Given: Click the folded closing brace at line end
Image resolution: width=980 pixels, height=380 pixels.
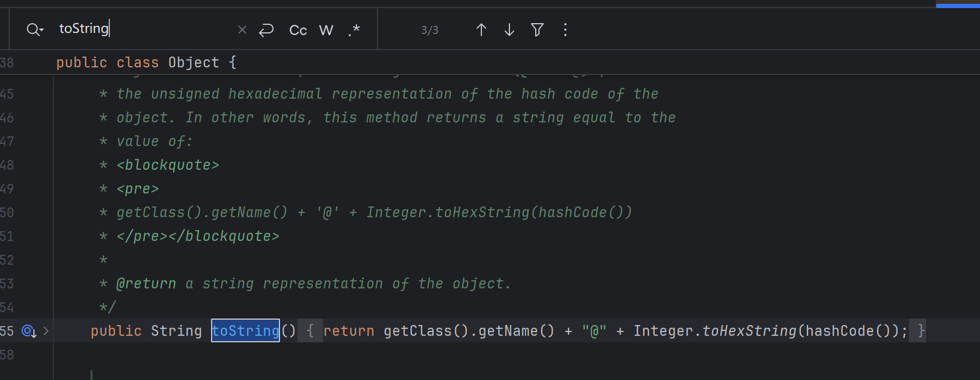Looking at the screenshot, I should 921,331.
